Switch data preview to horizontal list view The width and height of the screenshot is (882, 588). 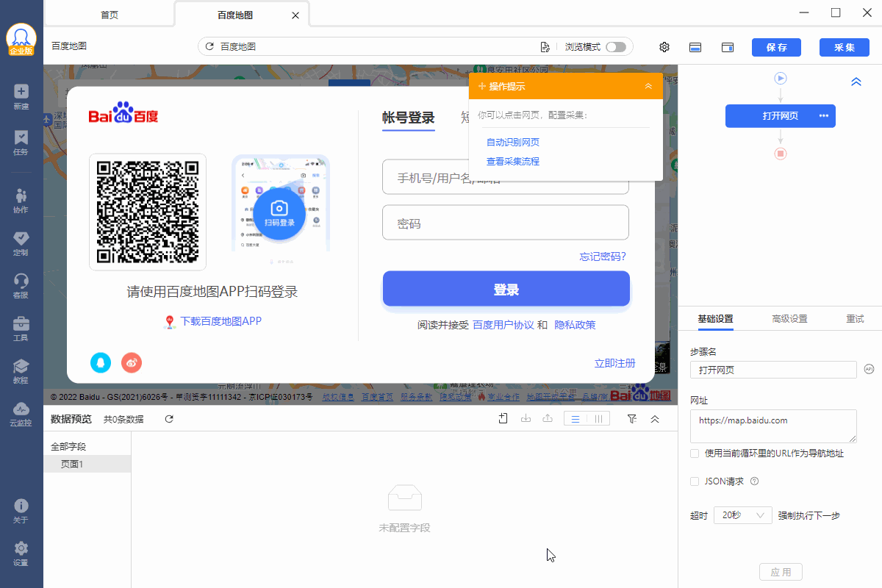click(x=576, y=418)
